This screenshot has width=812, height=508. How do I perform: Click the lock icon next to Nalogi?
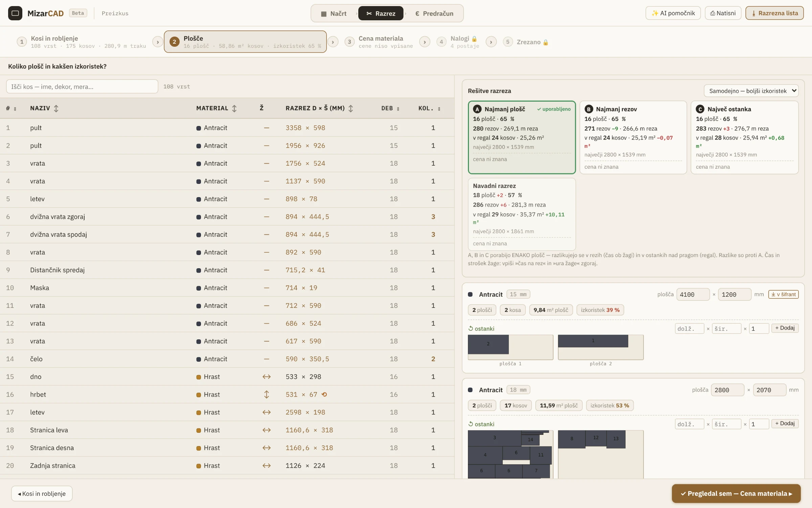474,39
